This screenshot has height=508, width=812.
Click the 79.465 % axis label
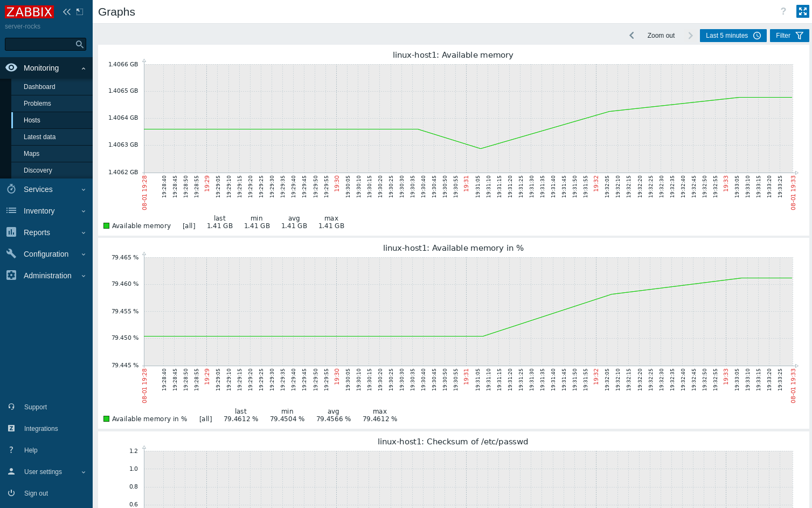click(x=125, y=257)
